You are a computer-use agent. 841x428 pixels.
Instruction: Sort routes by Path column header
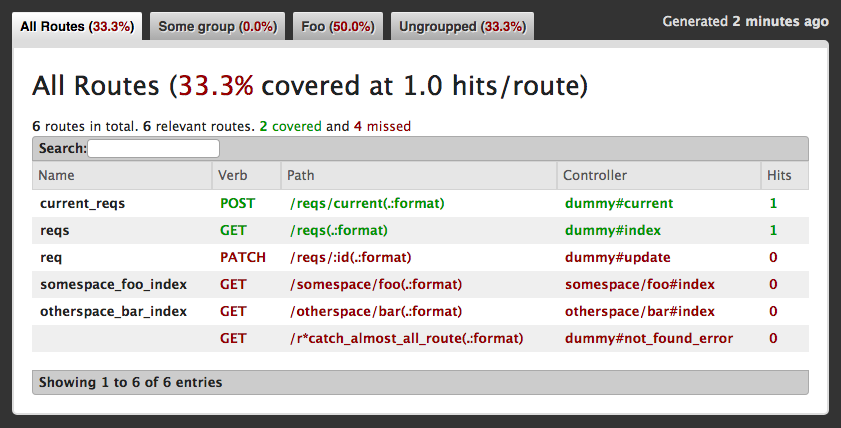coord(301,175)
